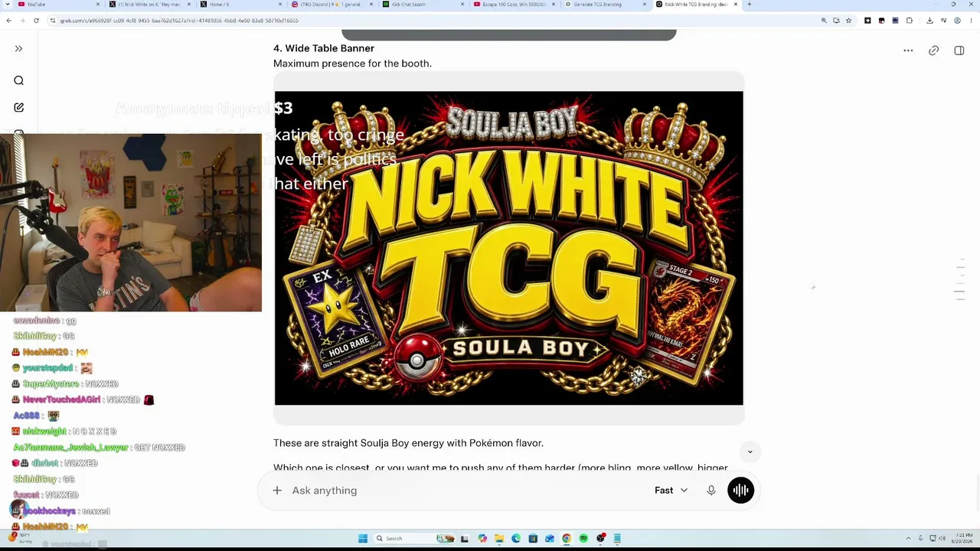Switch to the Kick Chat Search tab
The image size is (980, 551).
click(422, 5)
